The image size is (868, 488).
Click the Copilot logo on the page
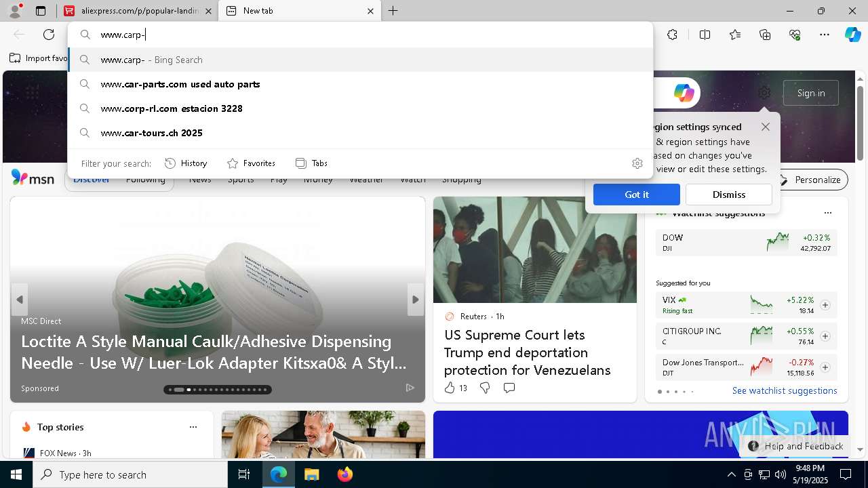pyautogui.click(x=684, y=93)
